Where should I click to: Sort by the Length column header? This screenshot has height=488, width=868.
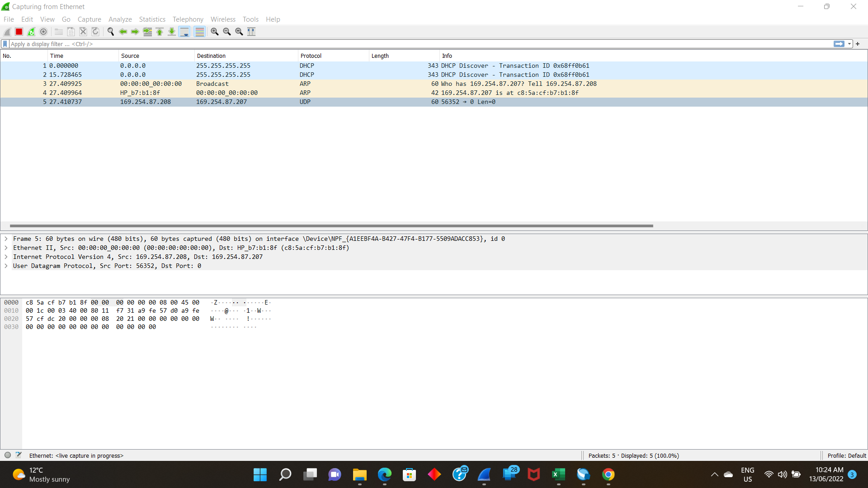[x=405, y=56]
